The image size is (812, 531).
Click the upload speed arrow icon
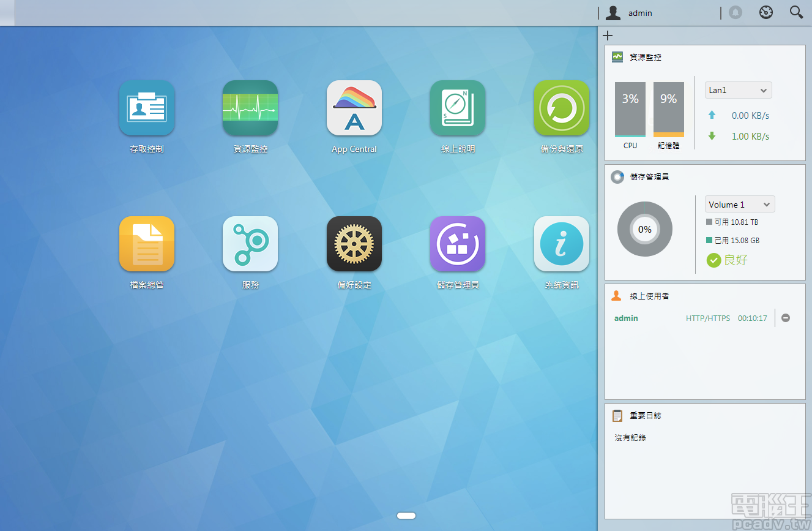point(712,115)
